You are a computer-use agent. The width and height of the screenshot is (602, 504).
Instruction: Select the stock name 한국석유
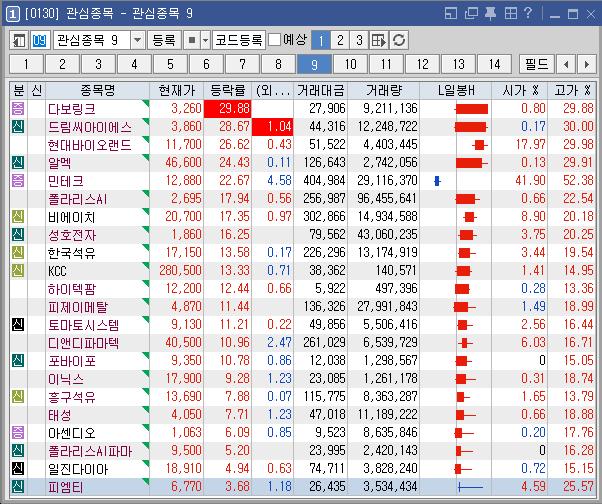click(72, 253)
